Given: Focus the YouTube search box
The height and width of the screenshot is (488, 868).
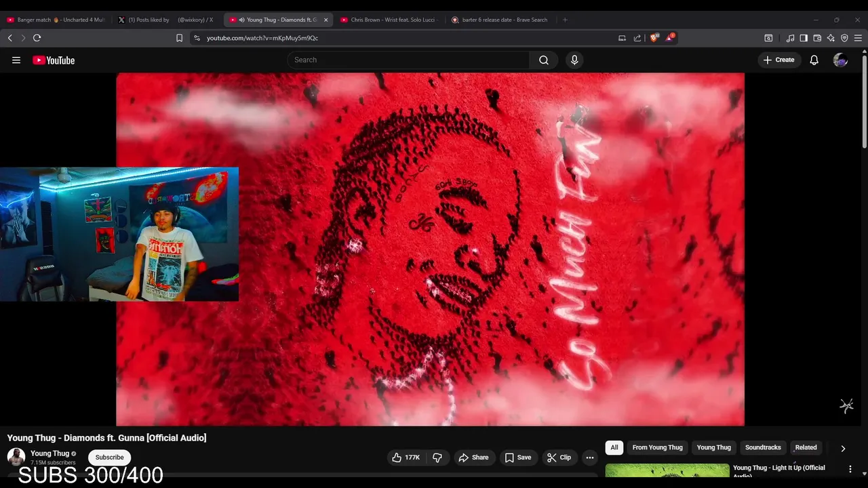Looking at the screenshot, I should tap(408, 60).
